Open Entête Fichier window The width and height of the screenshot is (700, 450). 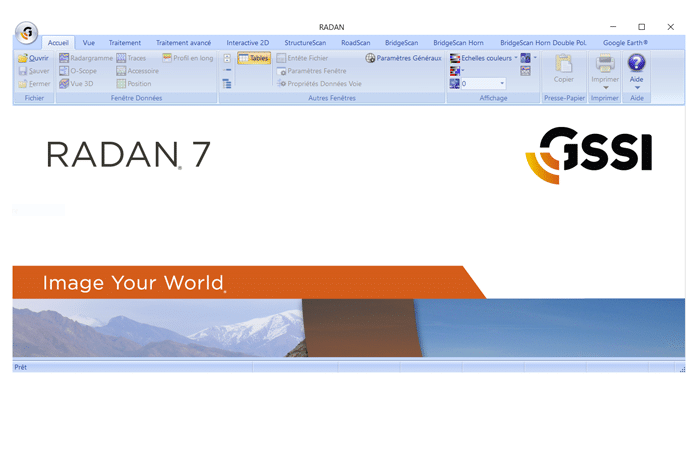point(302,58)
